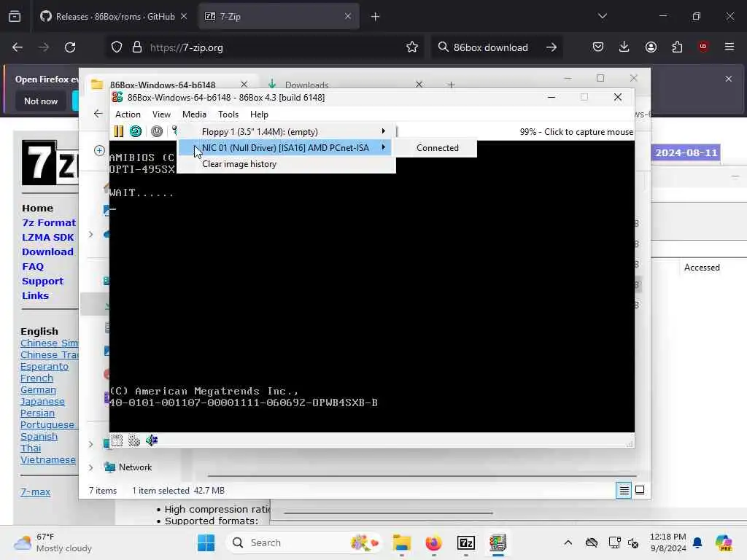Image resolution: width=747 pixels, height=560 pixels.
Task: Click the grey ACPI power icon in 86Box toolbar
Action: [x=157, y=131]
